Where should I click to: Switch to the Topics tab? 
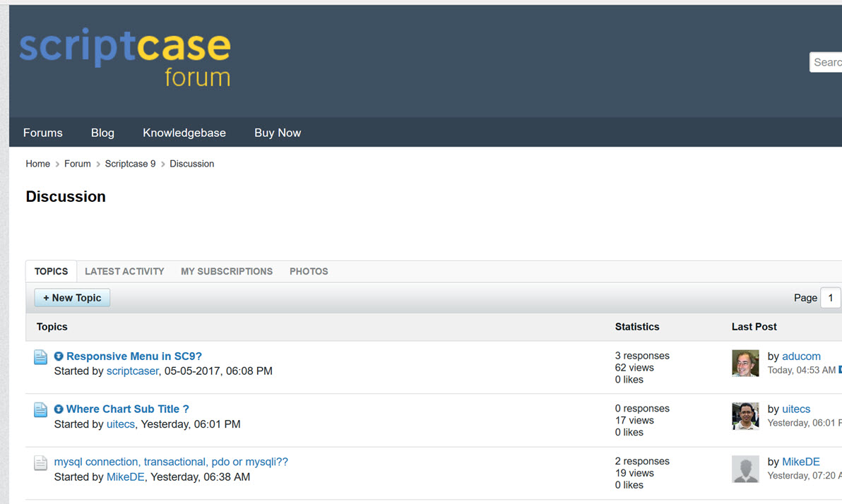point(51,272)
